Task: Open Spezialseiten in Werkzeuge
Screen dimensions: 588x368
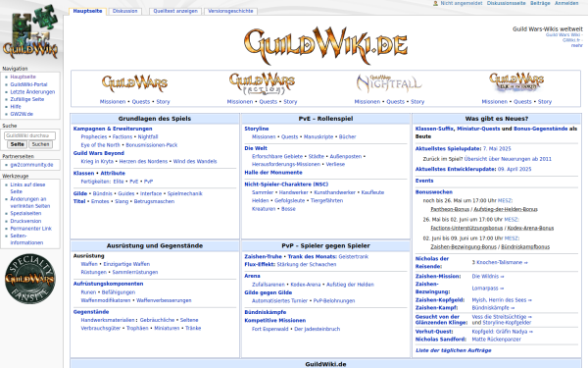Action: 25,213
